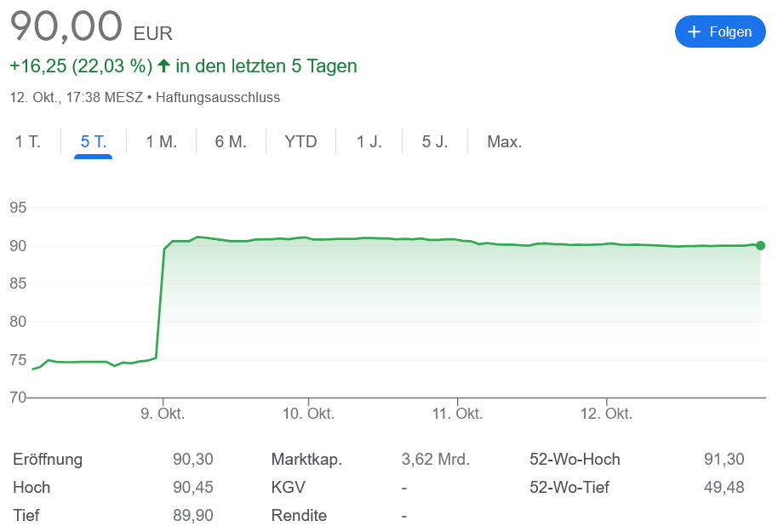Screen dimensions: 778x532
Task: Click the green endpoint dot on the chart
Action: [760, 246]
